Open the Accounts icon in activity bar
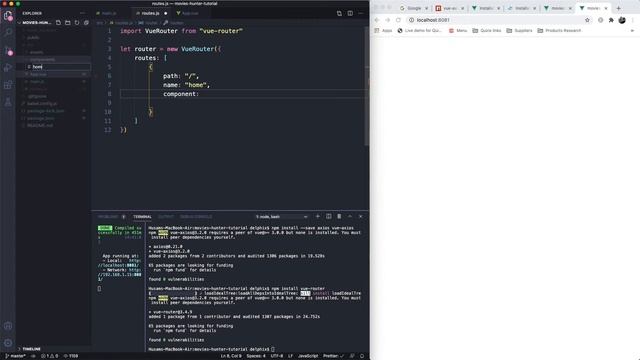Image resolution: width=640 pixels, height=360 pixels. point(8,326)
